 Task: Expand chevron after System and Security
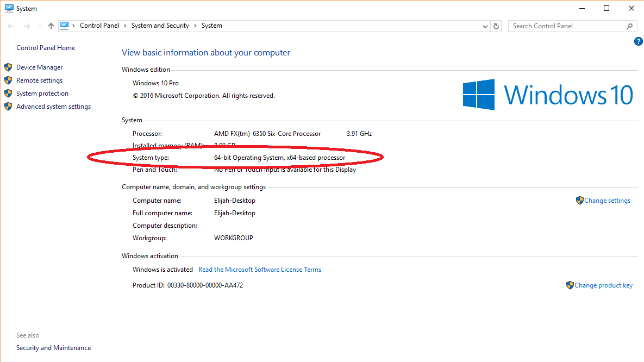pos(196,26)
